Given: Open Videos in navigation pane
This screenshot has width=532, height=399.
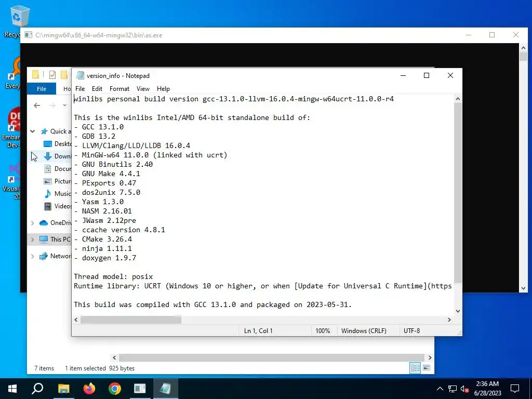Looking at the screenshot, I should point(58,206).
